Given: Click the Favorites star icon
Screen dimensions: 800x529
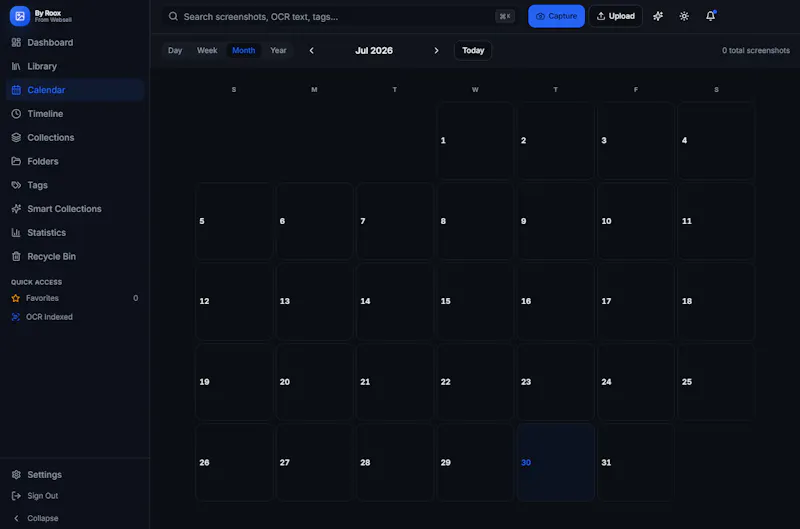Looking at the screenshot, I should [x=16, y=298].
